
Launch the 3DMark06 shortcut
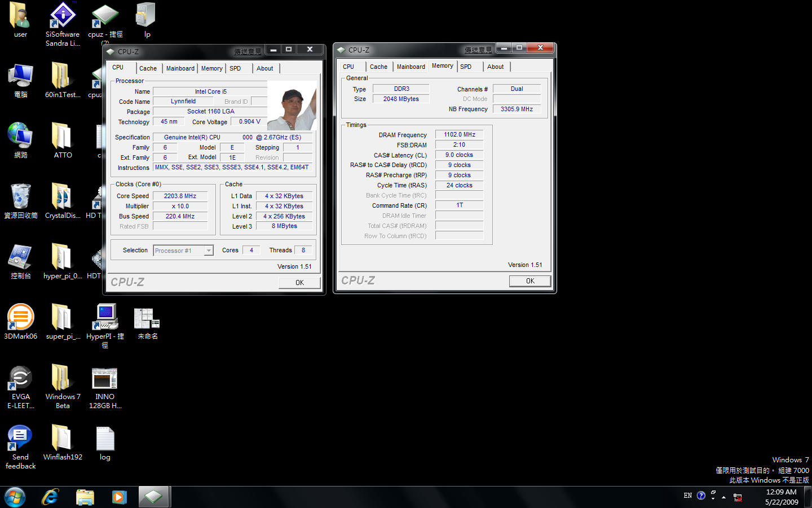(x=21, y=322)
